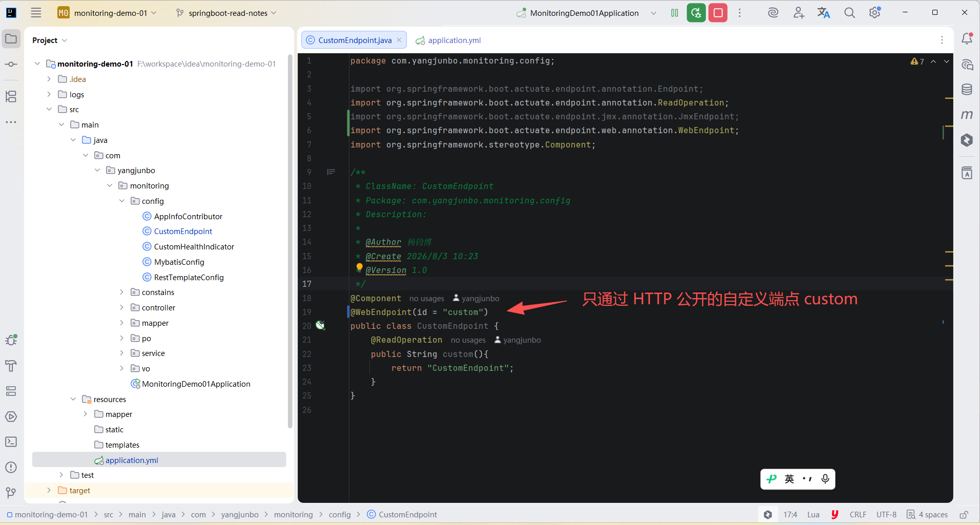Screen dimensions: 980x525
Task: Open Search Everywhere magnifier
Action: [x=849, y=13]
